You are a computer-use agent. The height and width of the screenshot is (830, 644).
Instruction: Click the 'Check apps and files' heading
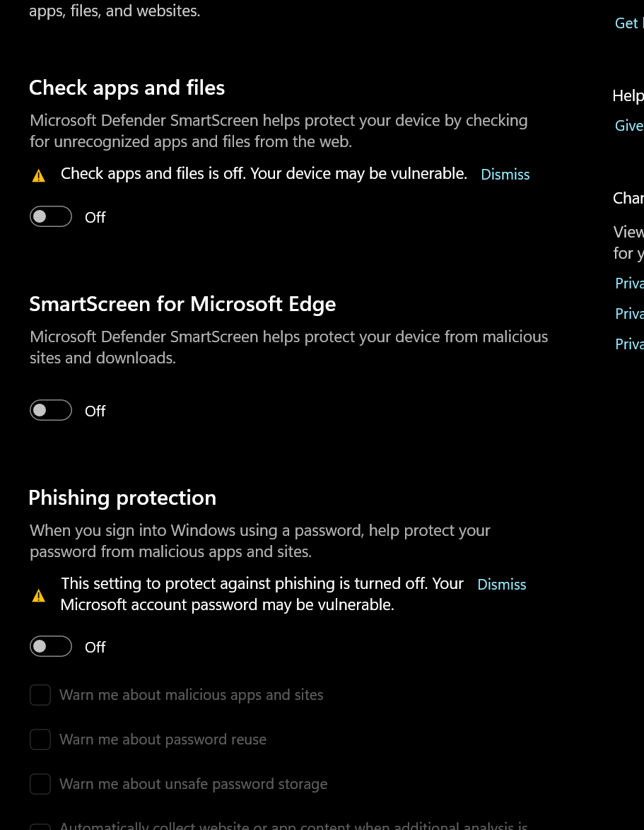pos(127,88)
